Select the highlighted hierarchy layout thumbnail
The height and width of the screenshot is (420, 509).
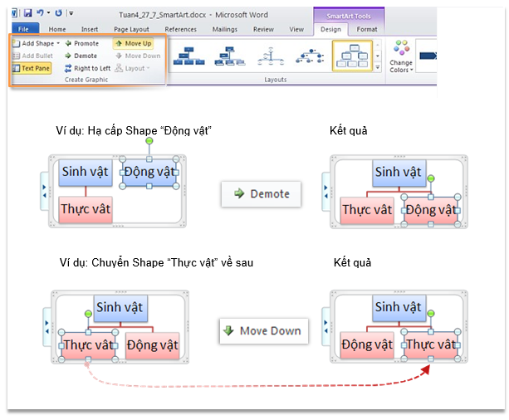[x=352, y=55]
